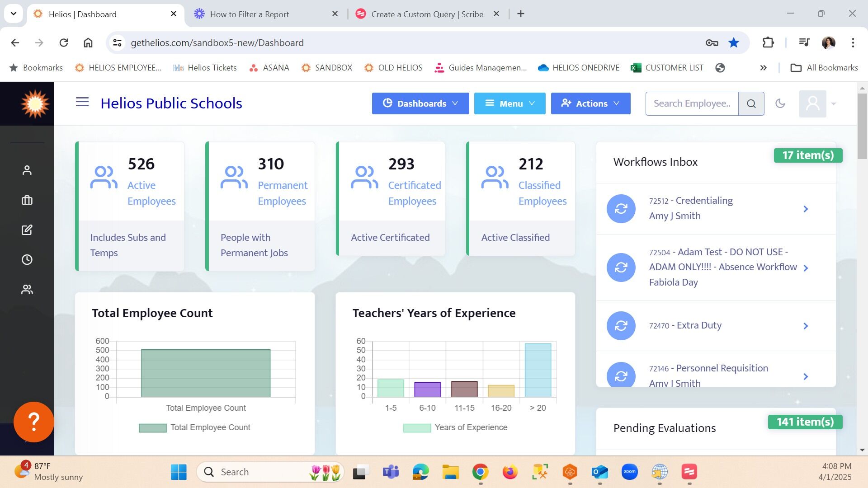Image resolution: width=868 pixels, height=488 pixels.
Task: Toggle dark mode moon icon
Action: (780, 103)
